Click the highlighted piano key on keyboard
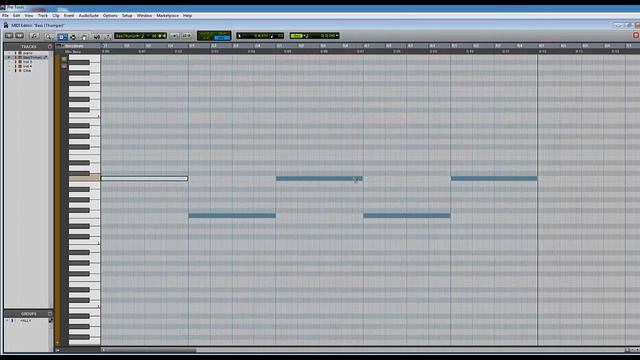 [x=84, y=178]
